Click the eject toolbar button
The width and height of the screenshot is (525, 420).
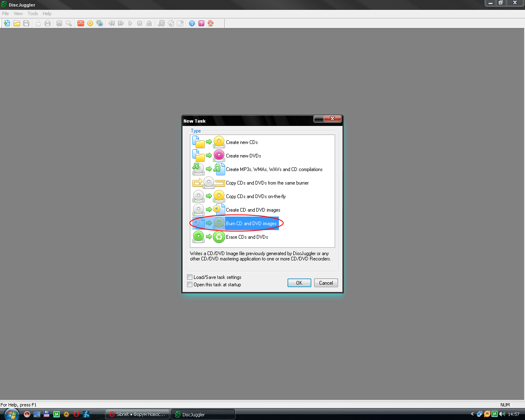(x=149, y=23)
